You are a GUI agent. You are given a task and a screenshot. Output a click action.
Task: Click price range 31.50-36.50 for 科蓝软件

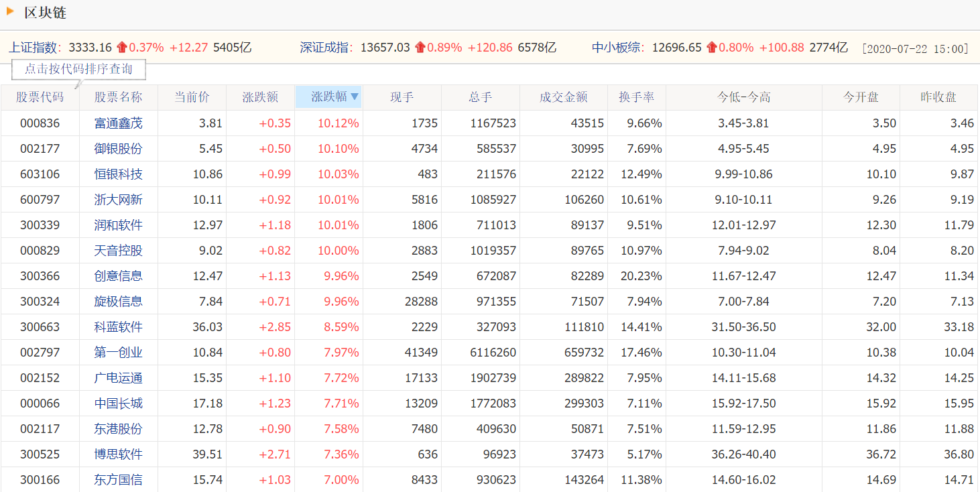pyautogui.click(x=744, y=327)
